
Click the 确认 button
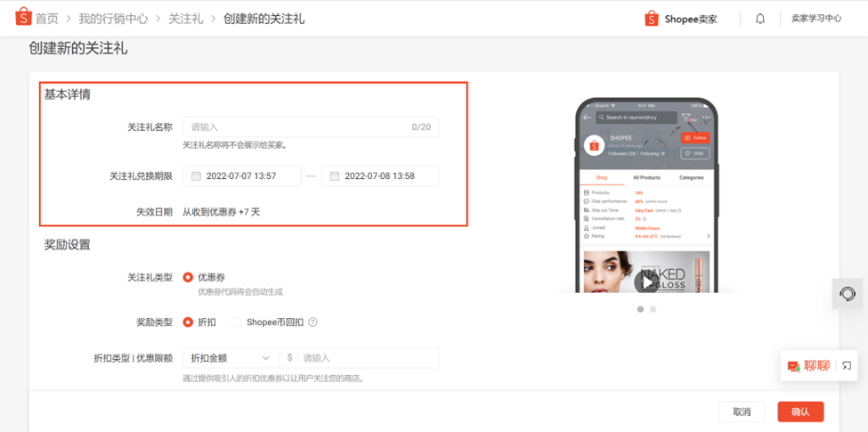[x=799, y=412]
